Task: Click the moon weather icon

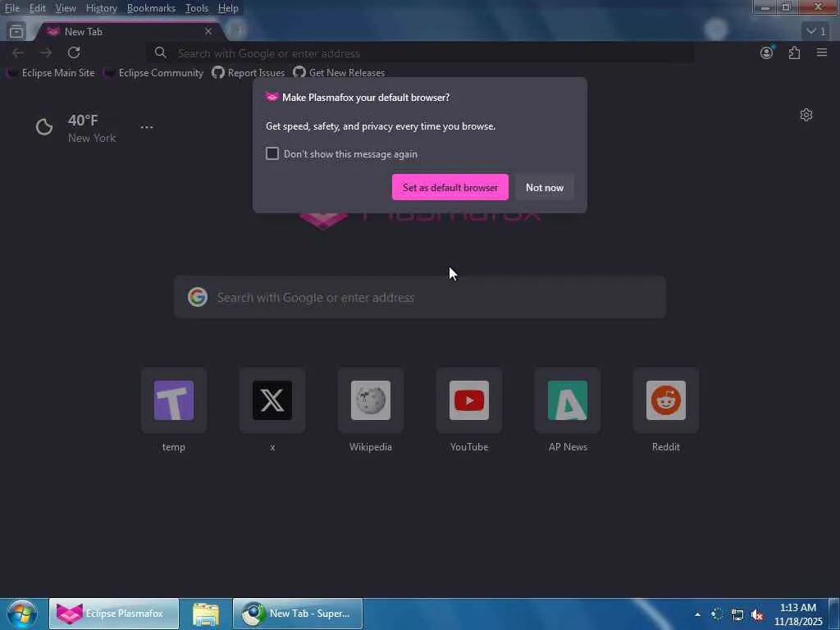Action: click(44, 127)
